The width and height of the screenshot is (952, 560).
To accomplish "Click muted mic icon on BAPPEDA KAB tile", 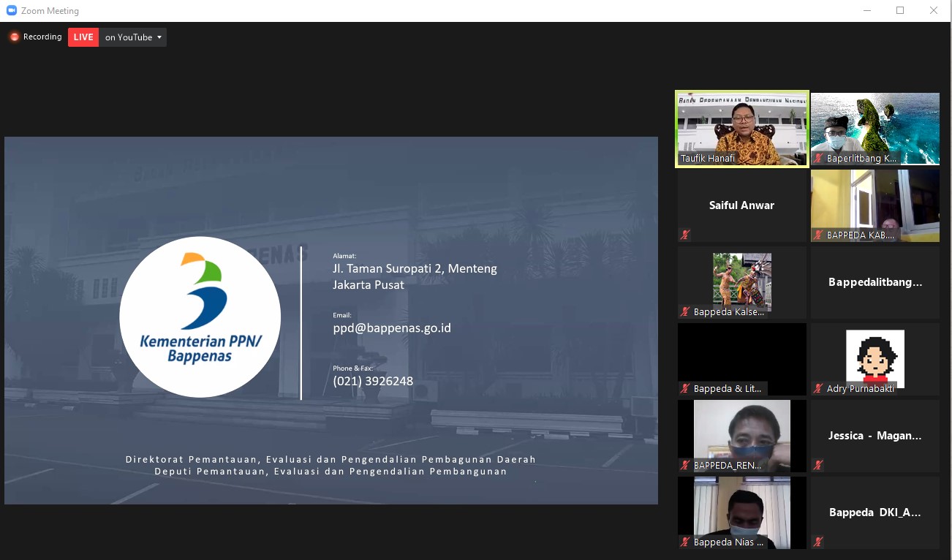I will (818, 235).
